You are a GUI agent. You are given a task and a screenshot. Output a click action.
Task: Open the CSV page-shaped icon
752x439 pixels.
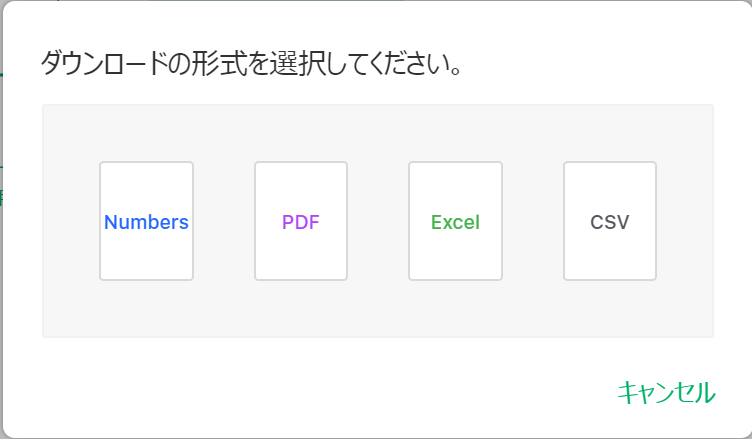pos(610,221)
